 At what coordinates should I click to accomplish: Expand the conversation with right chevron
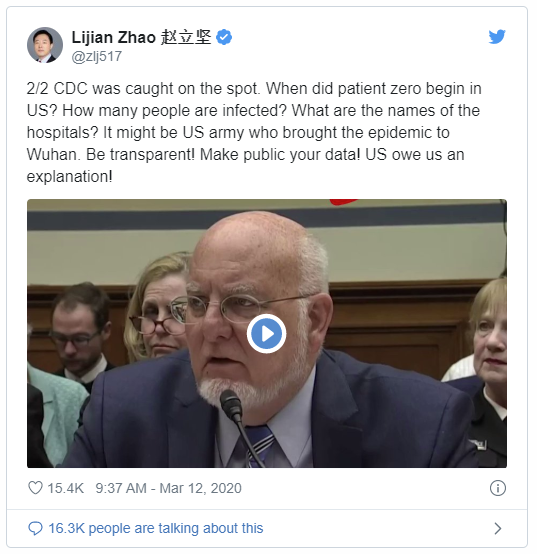tap(497, 528)
